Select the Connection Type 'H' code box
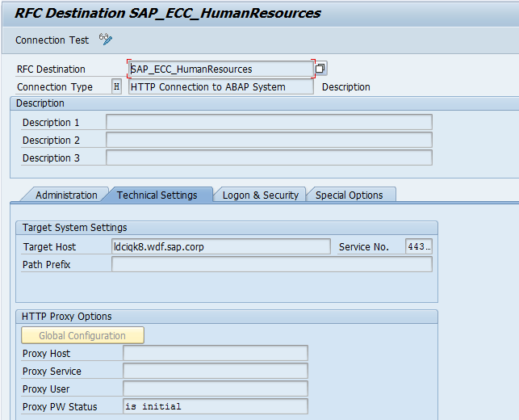This screenshot has width=519, height=420. click(116, 86)
